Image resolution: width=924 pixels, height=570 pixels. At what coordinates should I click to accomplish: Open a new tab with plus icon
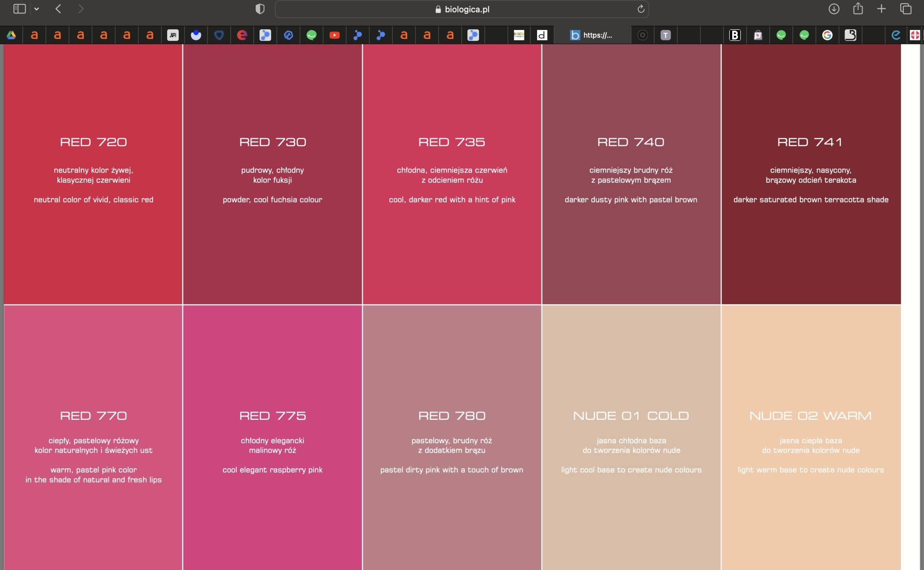tap(881, 9)
